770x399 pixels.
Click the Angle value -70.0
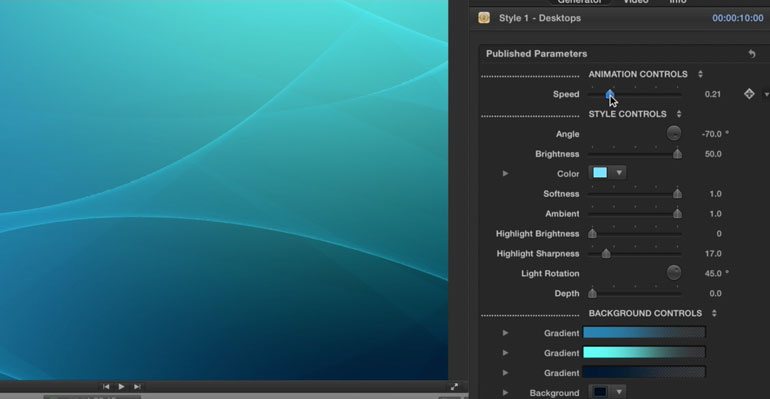click(712, 134)
